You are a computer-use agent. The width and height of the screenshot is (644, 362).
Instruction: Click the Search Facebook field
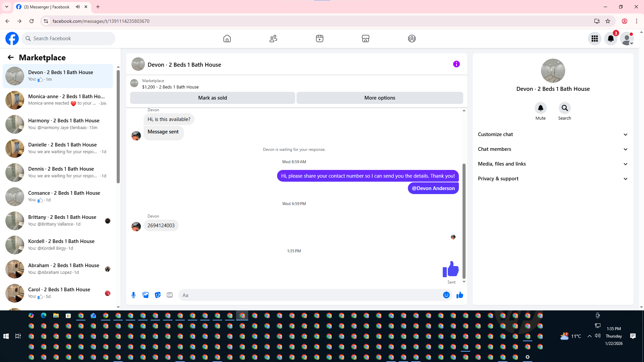tap(69, 39)
